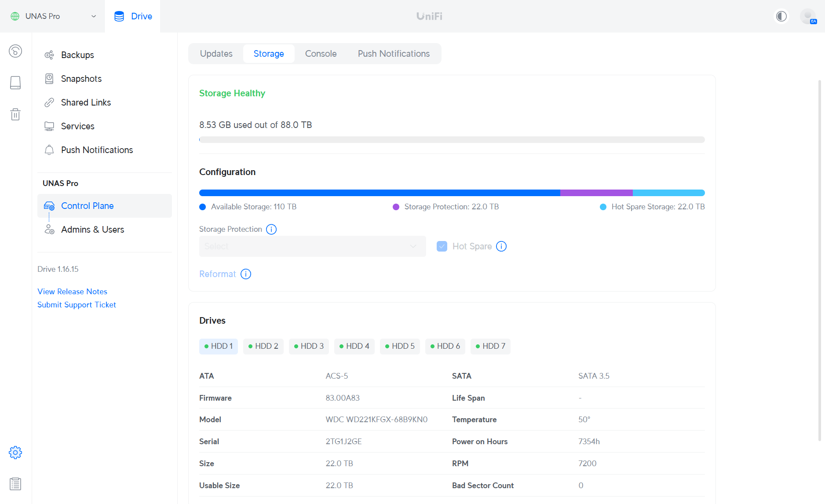Open the settings gear icon

pyautogui.click(x=15, y=453)
